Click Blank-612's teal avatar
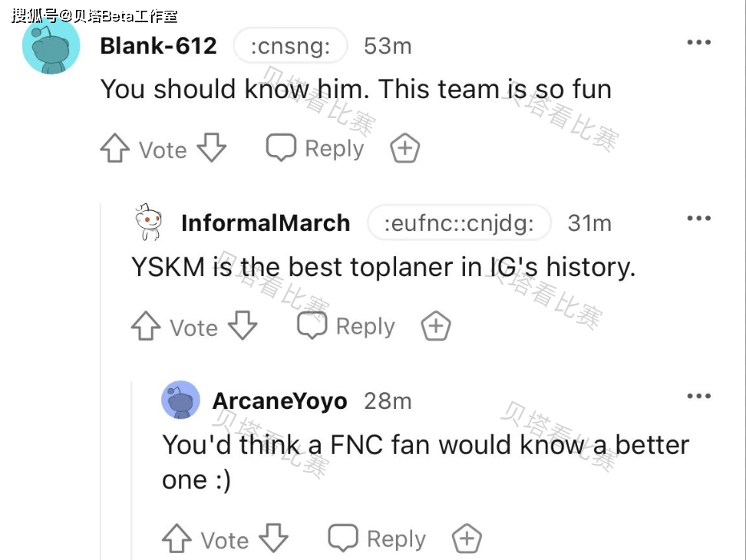The width and height of the screenshot is (746, 560). click(51, 46)
